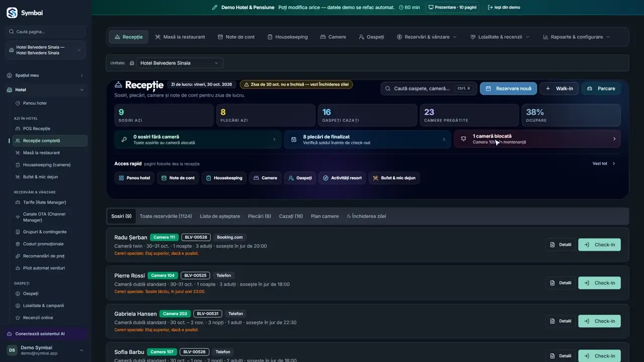Click the Symbai logo icon

pos(12,13)
